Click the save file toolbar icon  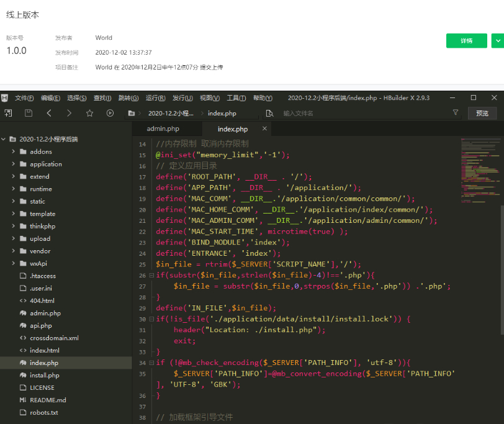coord(29,113)
